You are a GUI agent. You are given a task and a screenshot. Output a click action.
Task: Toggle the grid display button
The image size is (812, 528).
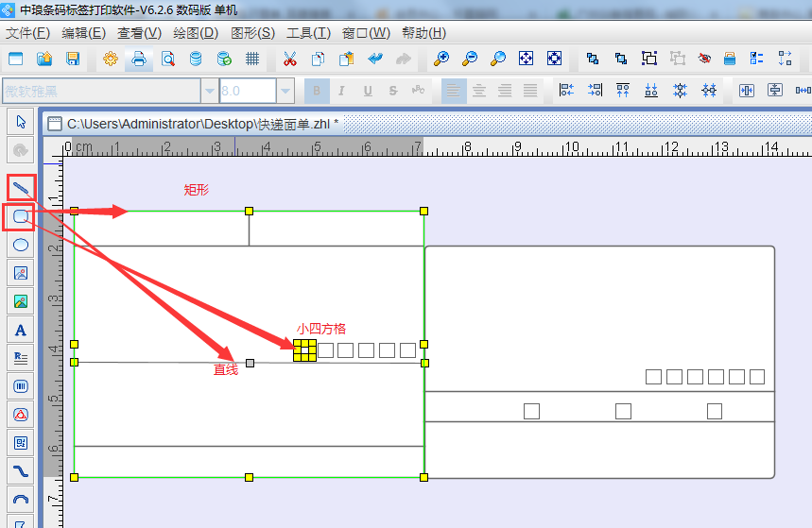tap(252, 59)
